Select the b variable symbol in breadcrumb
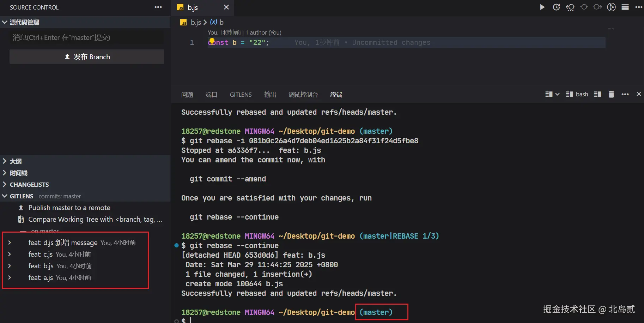This screenshot has width=644, height=323. click(217, 22)
